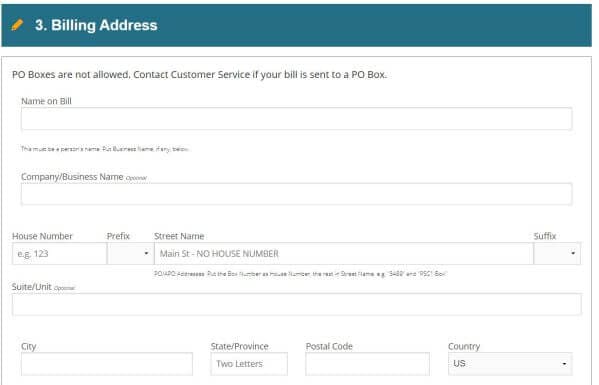
Task: Focus the Suite/Unit field
Action: click(296, 304)
